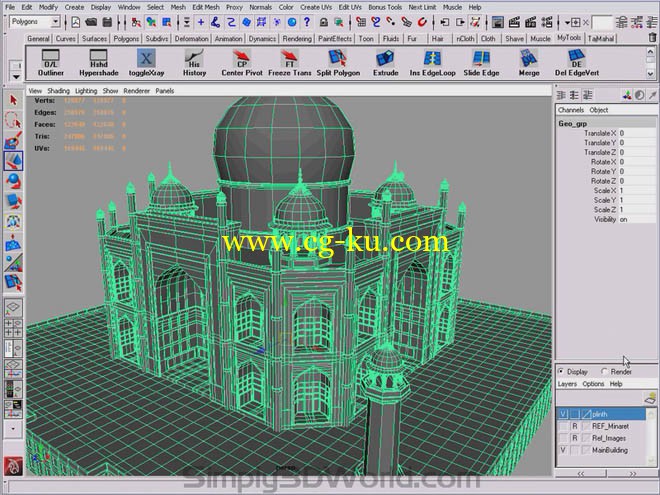Run the Center Pivot shelf tool

(242, 62)
